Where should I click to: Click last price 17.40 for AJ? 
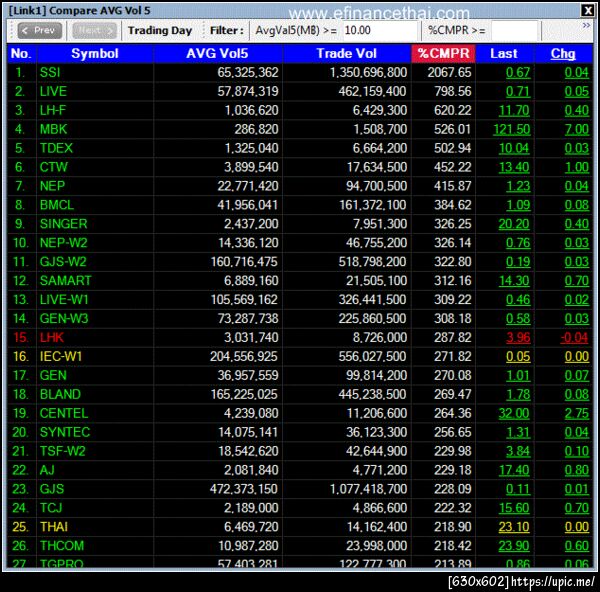coord(514,470)
